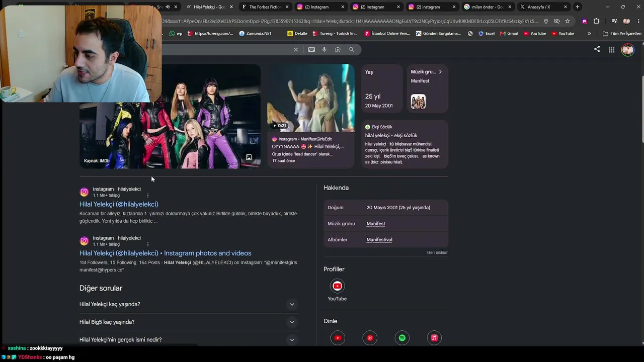644x362 pixels.
Task: Bookmark this page with the star icon
Action: [568, 21]
